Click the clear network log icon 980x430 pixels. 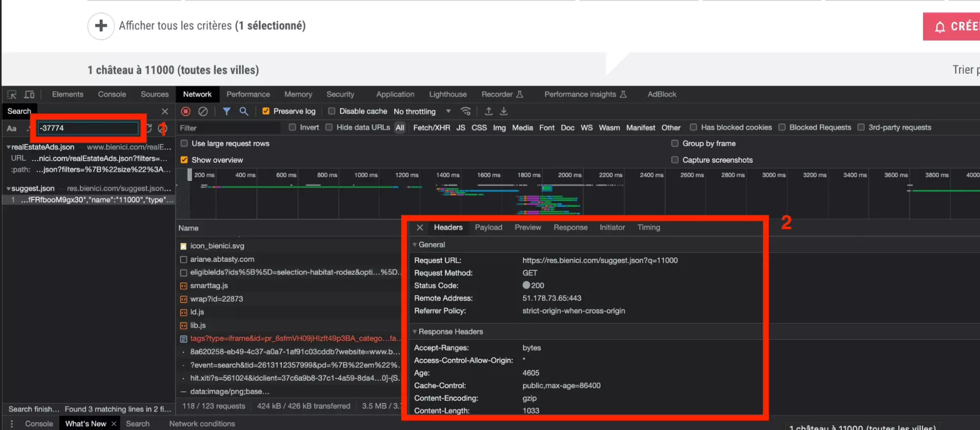203,111
